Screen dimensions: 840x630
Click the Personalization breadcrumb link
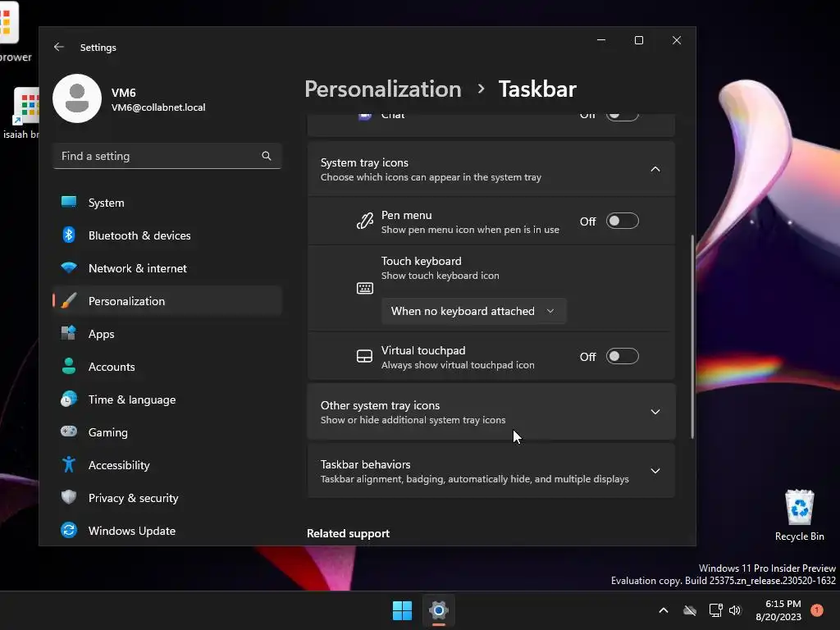point(382,89)
